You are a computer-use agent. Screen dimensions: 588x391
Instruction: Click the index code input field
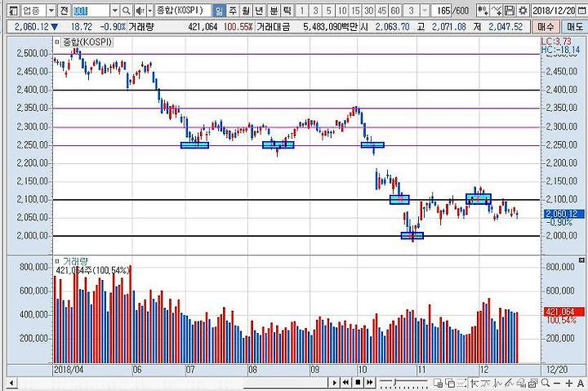tap(91, 11)
